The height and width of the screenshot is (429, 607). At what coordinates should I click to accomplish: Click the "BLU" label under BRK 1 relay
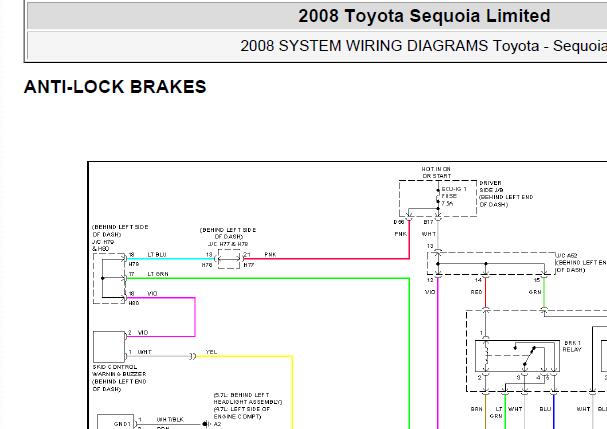[545, 409]
